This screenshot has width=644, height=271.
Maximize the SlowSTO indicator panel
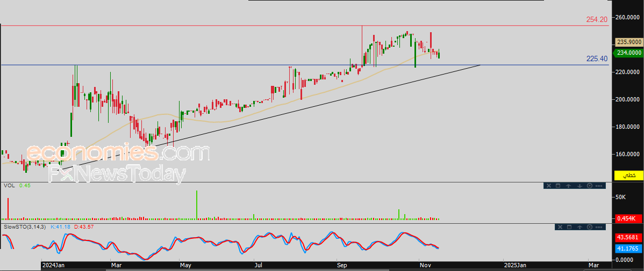(569, 227)
